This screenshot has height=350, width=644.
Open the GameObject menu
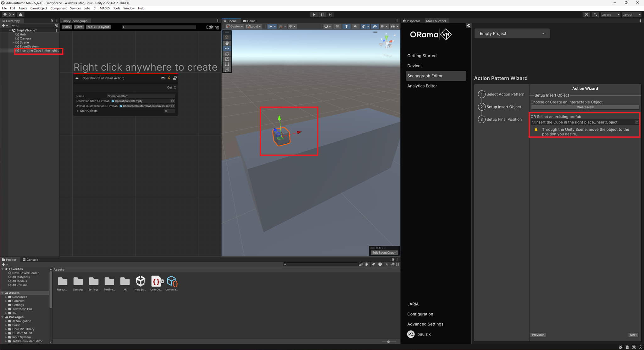pos(39,8)
